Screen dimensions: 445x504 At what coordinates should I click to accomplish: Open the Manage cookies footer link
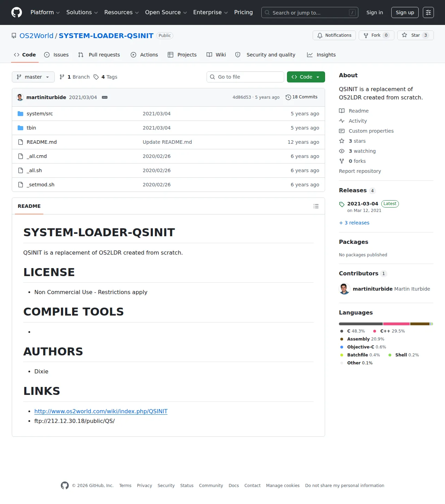coord(283,486)
